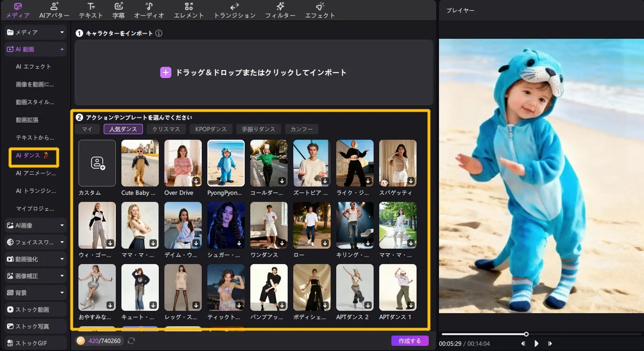Click the drag-and-drop import area
644x351 pixels.
254,72
